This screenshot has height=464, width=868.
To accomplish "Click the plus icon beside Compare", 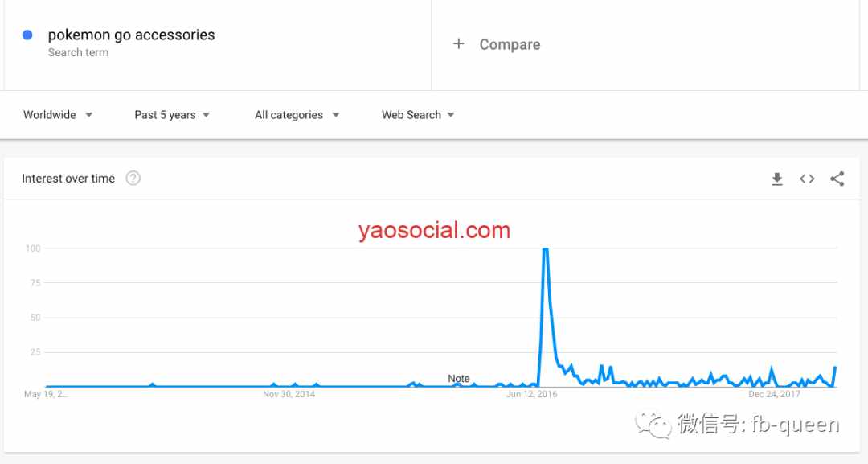I will [458, 43].
